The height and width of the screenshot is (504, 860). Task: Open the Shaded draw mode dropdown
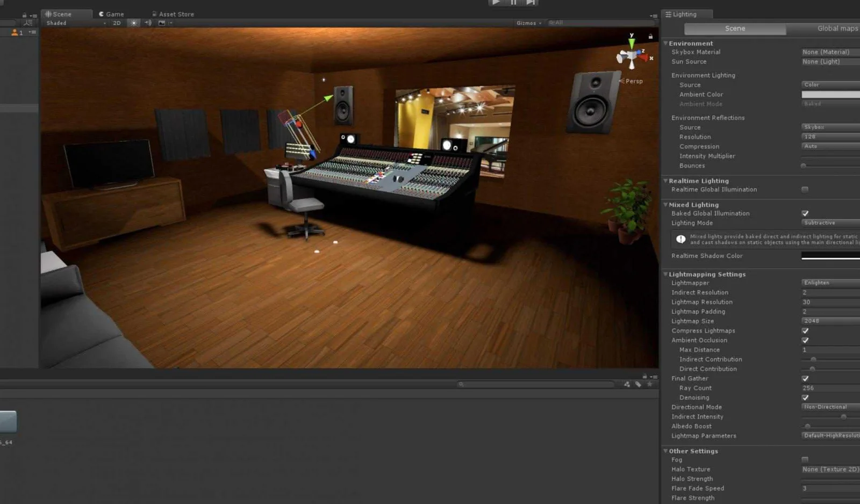point(75,23)
